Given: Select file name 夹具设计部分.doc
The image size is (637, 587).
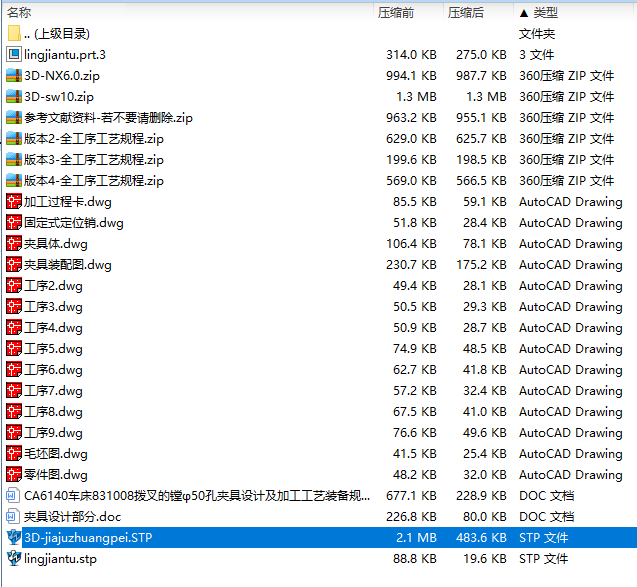Looking at the screenshot, I should click(72, 517).
